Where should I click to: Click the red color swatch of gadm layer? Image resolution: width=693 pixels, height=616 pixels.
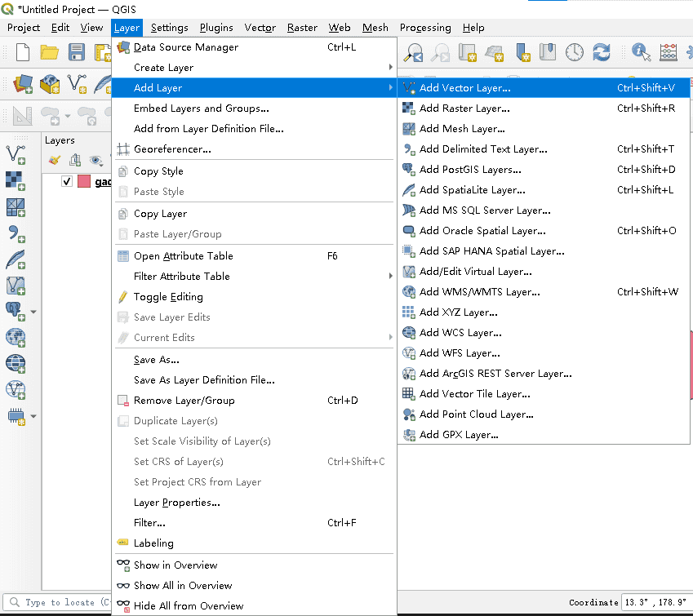[x=84, y=182]
